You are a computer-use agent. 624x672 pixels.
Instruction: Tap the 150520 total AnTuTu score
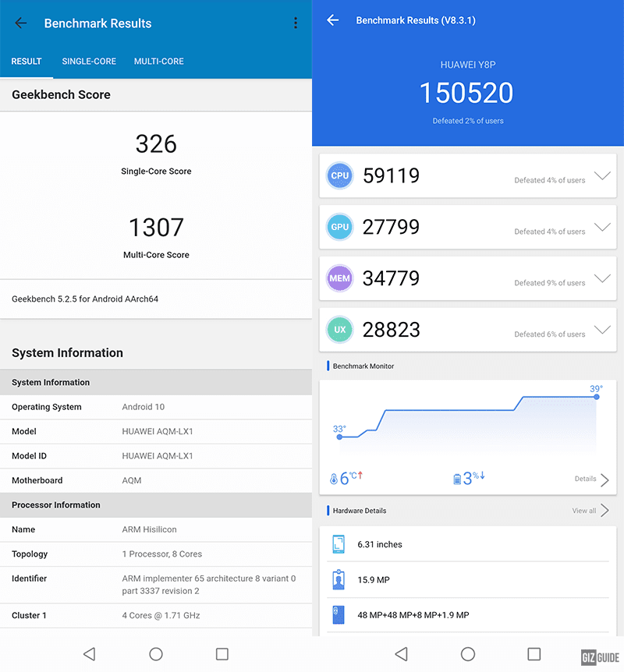(466, 93)
